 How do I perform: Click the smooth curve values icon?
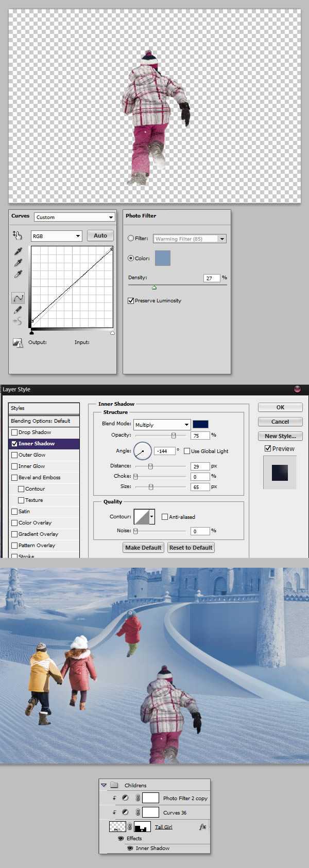(18, 321)
